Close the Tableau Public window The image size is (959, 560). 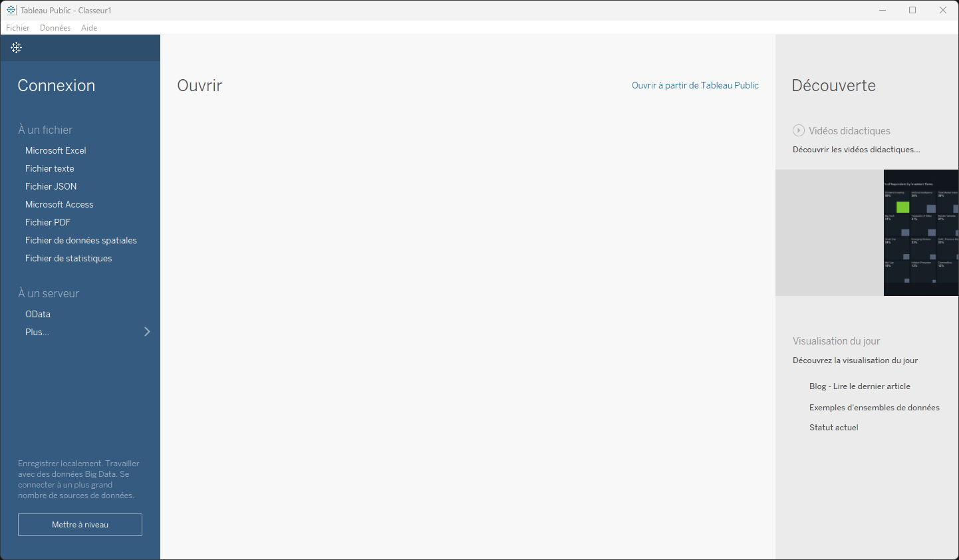tap(943, 10)
